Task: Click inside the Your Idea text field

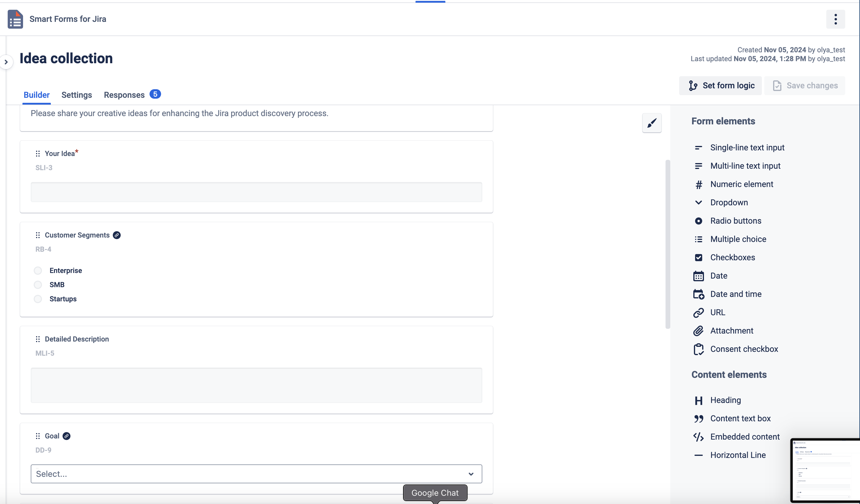Action: click(x=256, y=192)
